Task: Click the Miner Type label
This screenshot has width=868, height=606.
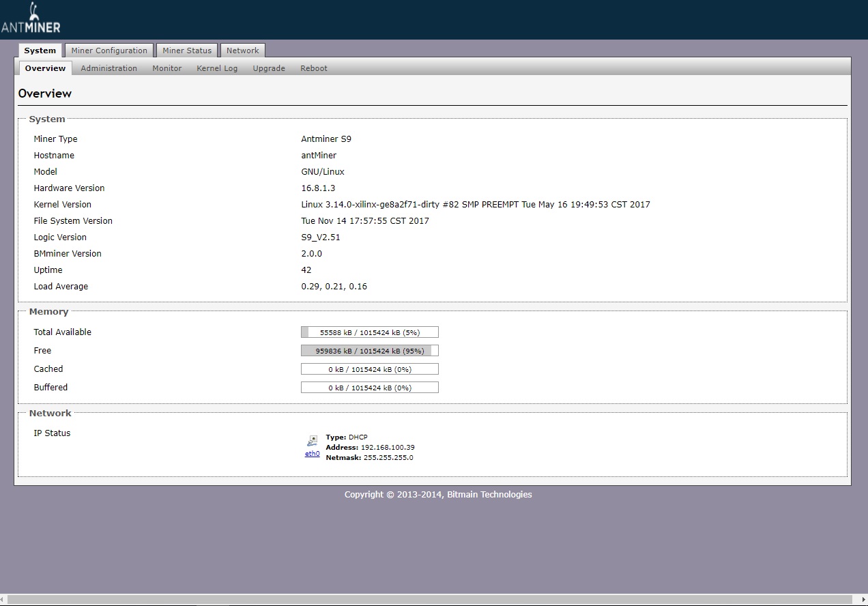Action: tap(55, 139)
